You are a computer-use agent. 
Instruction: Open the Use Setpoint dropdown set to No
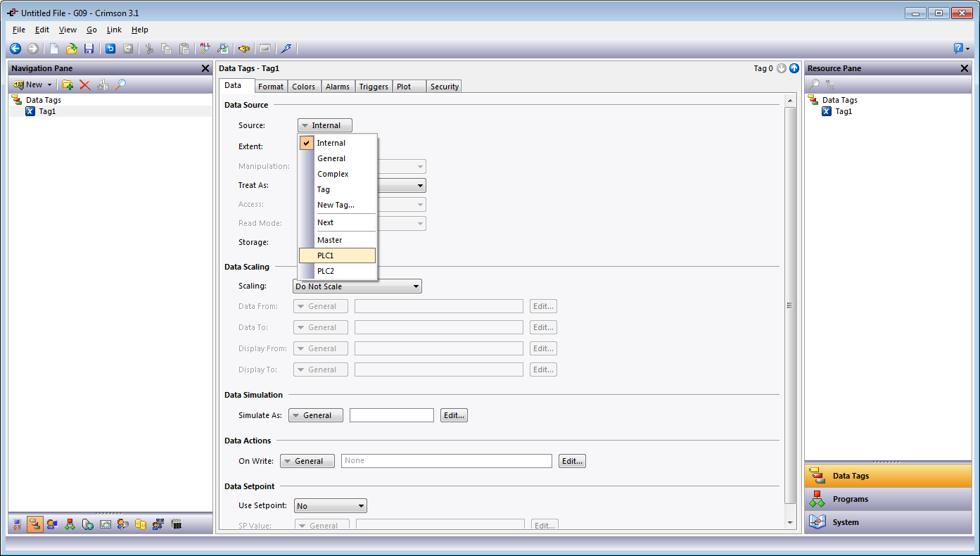331,506
